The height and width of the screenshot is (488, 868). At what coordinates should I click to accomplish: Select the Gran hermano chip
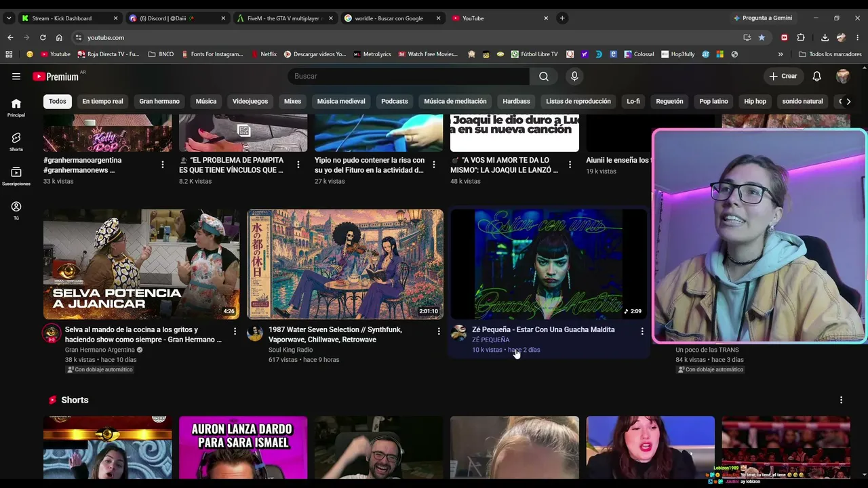pyautogui.click(x=159, y=101)
